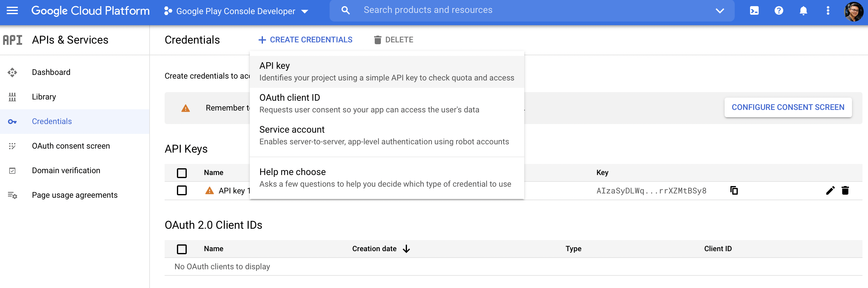Click the CREATE CREDENTIALS button
Viewport: 868px width, 288px height.
click(x=305, y=40)
